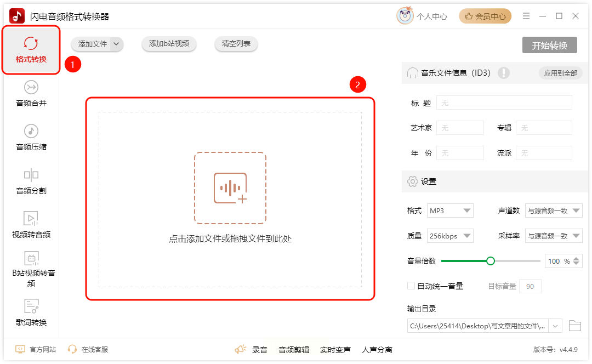592x364 pixels.
Task: Click the 开始转换 button
Action: [549, 46]
